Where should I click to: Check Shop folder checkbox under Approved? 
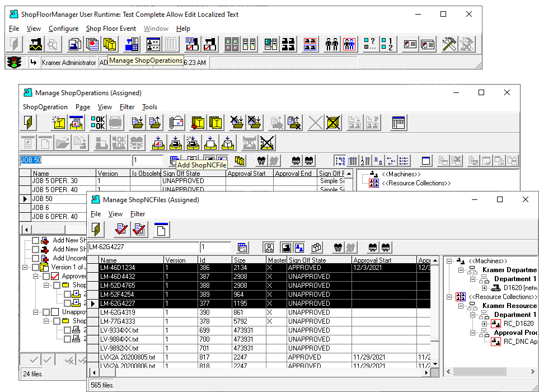pos(57,285)
